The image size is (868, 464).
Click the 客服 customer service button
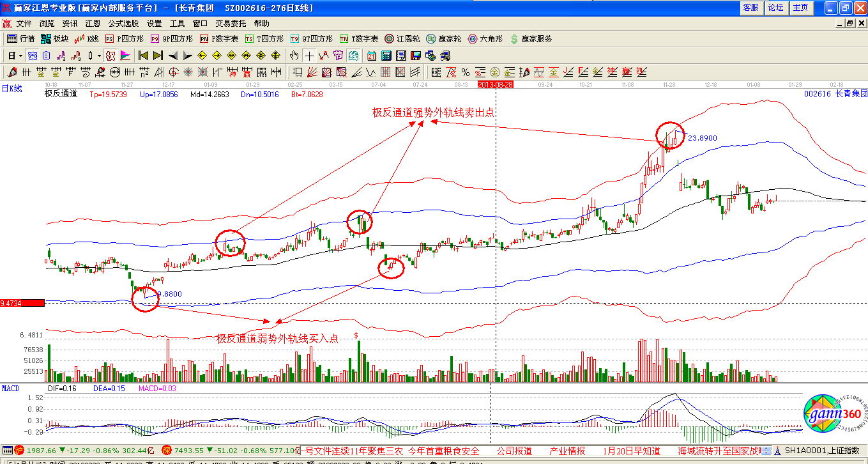click(750, 8)
